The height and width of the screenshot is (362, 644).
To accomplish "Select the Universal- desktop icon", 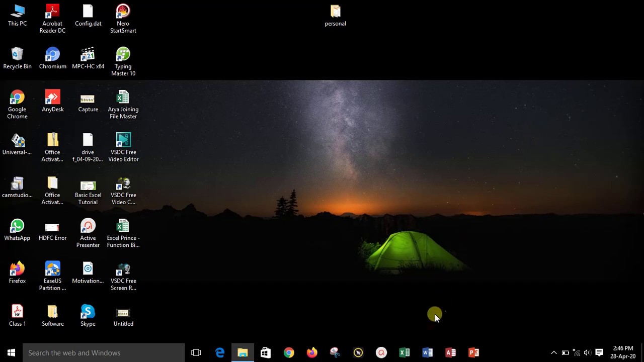I will coord(17,144).
